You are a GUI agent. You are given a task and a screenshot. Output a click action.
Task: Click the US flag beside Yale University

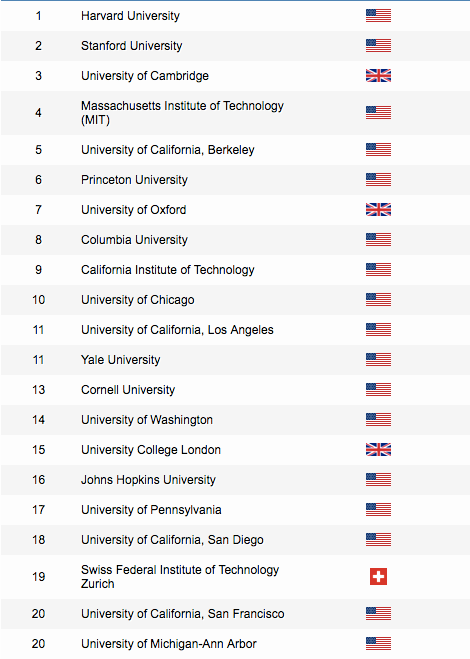point(378,359)
